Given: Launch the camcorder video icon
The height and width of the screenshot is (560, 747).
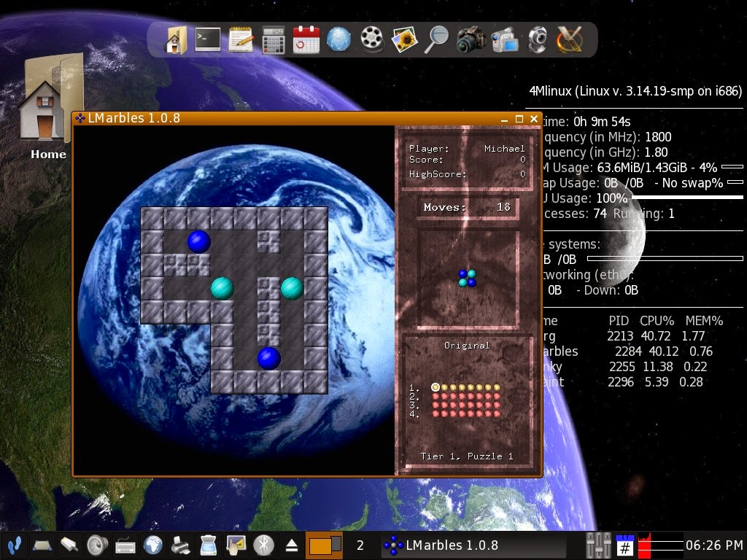Looking at the screenshot, I should [x=505, y=40].
